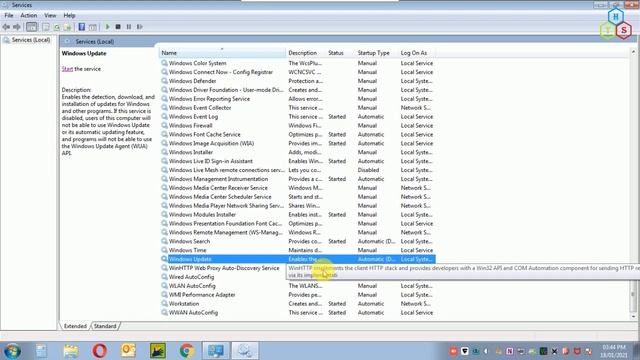The width and height of the screenshot is (640, 360).
Task: Click the gear icon of Windows Connect Now row
Action: coord(164,72)
